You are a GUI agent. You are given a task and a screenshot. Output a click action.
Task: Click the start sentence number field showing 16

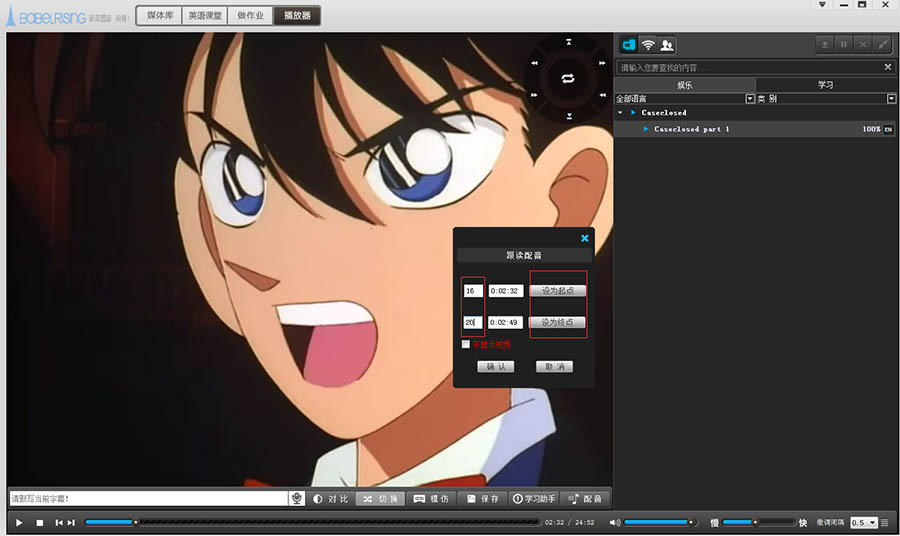[x=473, y=291]
